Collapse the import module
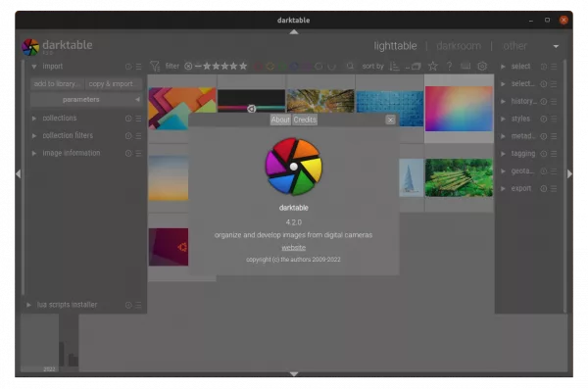 (x=34, y=67)
